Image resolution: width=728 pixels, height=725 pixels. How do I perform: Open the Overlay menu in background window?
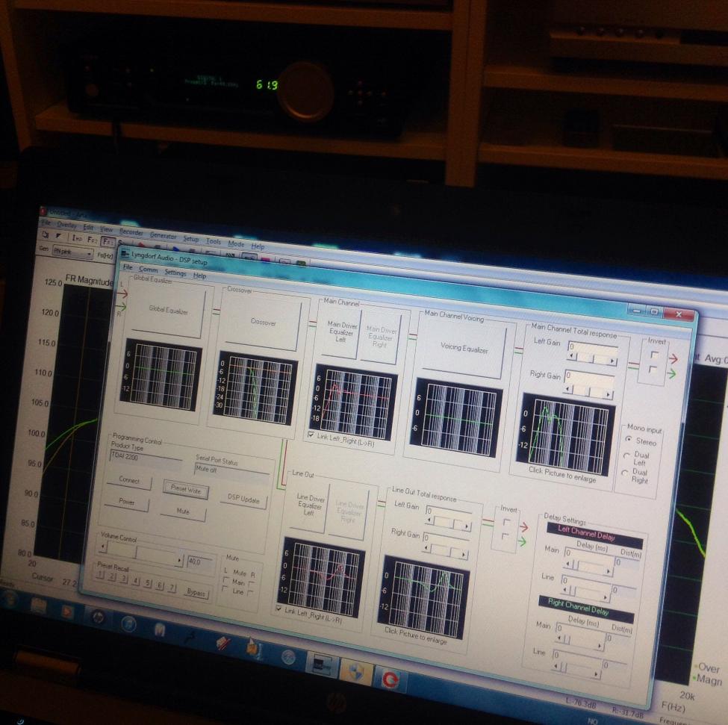[66, 225]
